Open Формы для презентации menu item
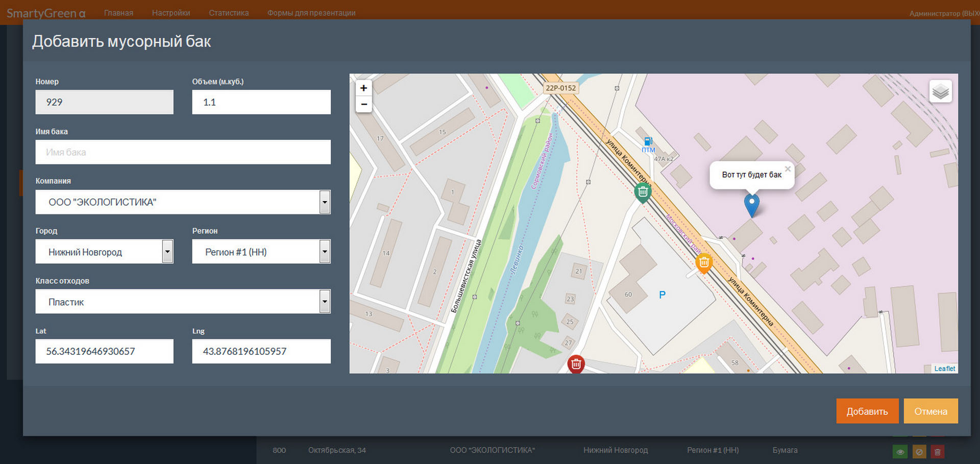This screenshot has width=980, height=464. pyautogui.click(x=311, y=13)
